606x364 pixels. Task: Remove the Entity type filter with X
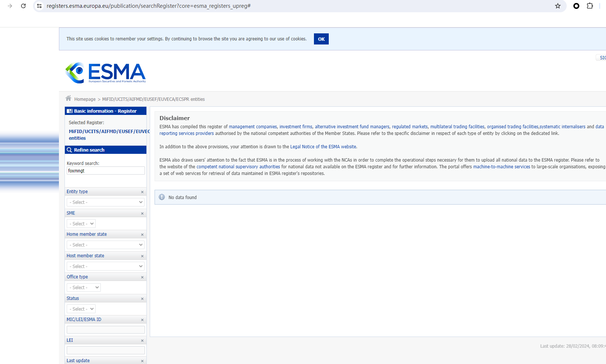[x=142, y=192]
